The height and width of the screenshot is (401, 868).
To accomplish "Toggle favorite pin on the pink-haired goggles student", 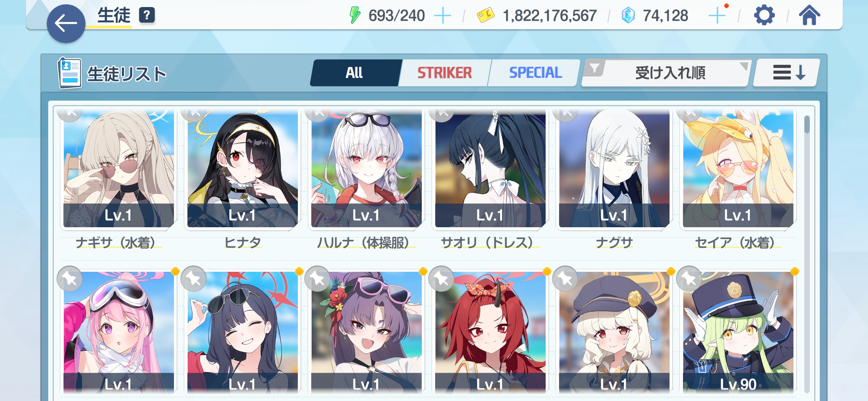I will click(x=70, y=278).
